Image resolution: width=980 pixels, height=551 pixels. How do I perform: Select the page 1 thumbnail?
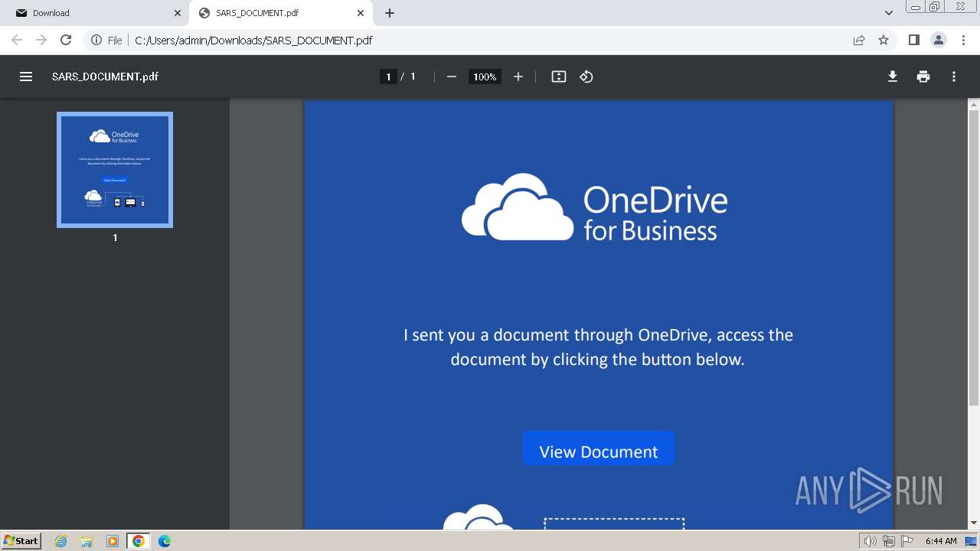pos(115,170)
